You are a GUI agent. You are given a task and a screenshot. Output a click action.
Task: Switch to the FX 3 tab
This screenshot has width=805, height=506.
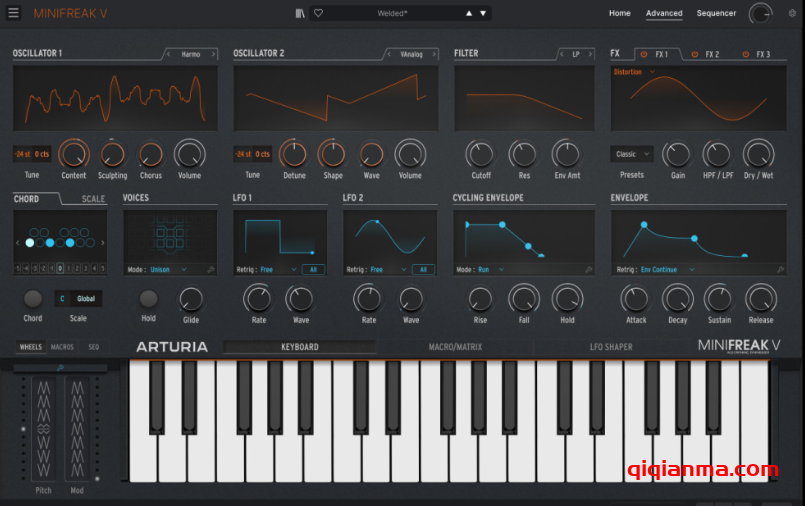pos(763,54)
